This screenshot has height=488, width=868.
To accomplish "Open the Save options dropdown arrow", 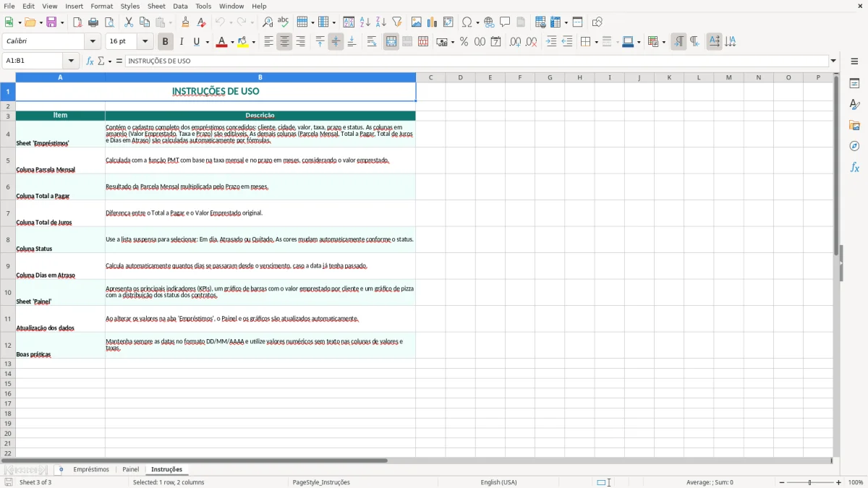I will coord(61,22).
